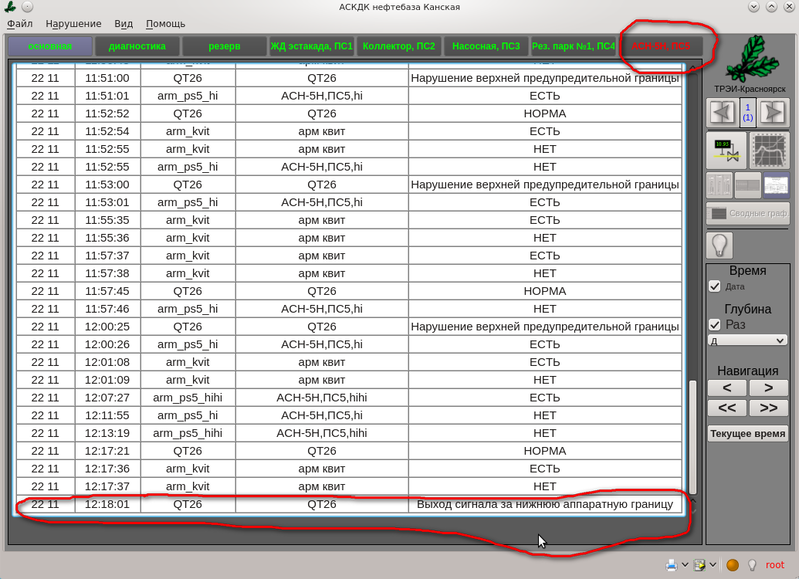Expand the arrow next to printer icon
This screenshot has height=579, width=799.
point(685,565)
